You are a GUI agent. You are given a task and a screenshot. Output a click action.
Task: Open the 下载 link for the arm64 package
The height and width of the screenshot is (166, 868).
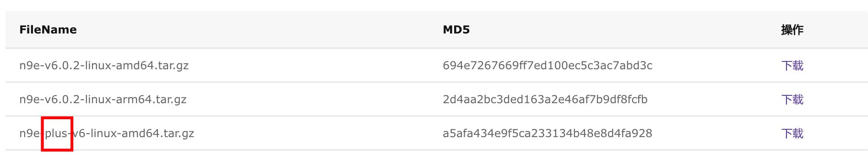tap(792, 100)
